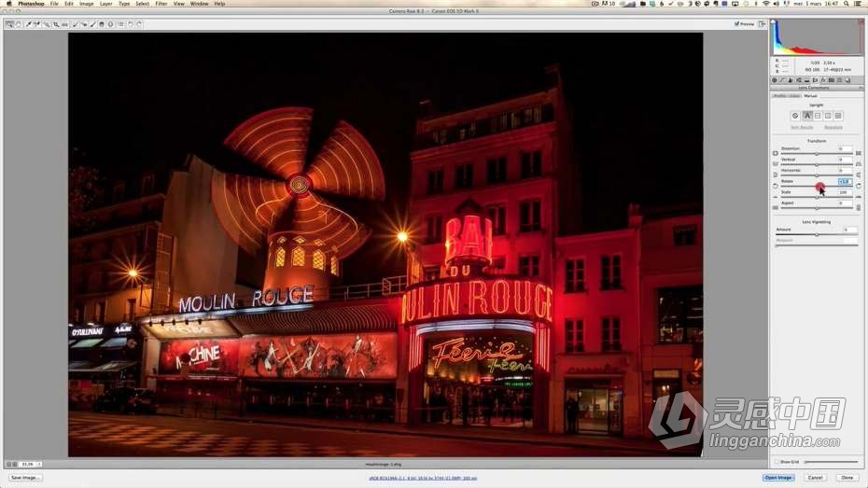Select the Spot Removal tool

[x=76, y=24]
